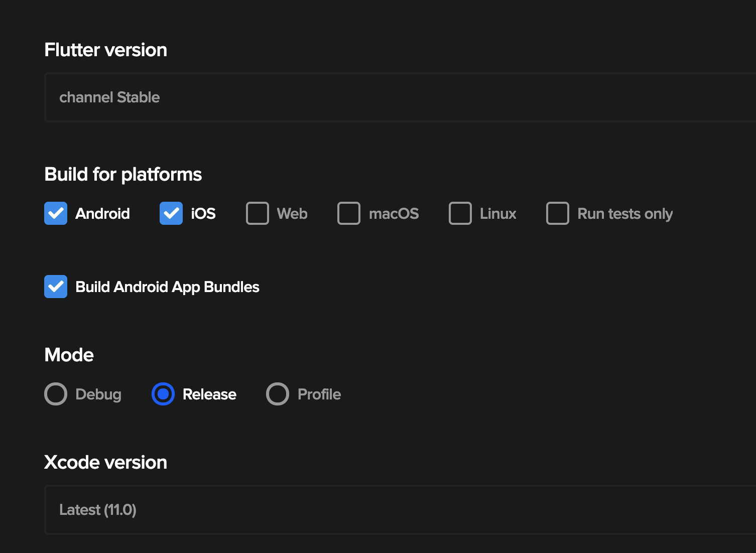The image size is (756, 553).
Task: Click the Android label text
Action: point(102,214)
